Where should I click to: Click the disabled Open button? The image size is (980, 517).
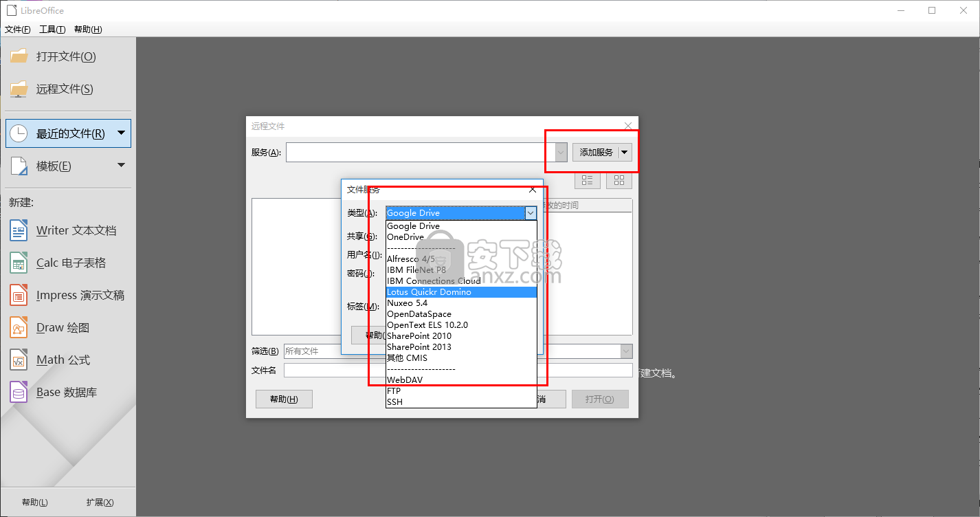[600, 399]
